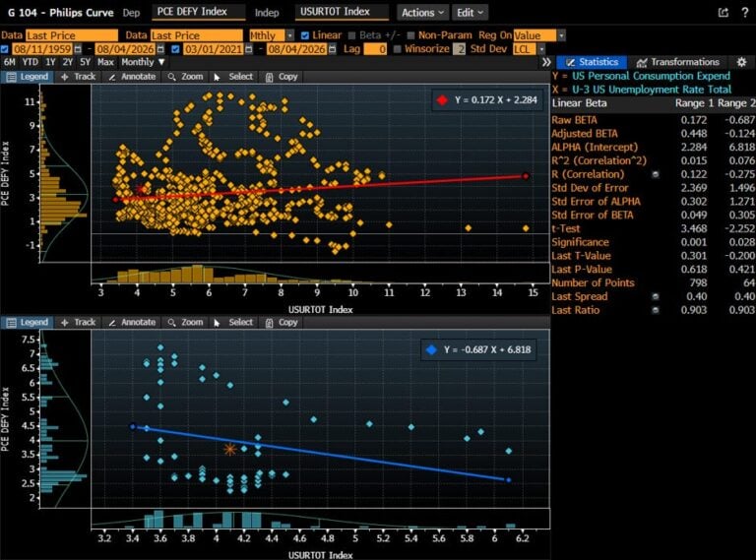Click the Significance row label

pos(580,242)
